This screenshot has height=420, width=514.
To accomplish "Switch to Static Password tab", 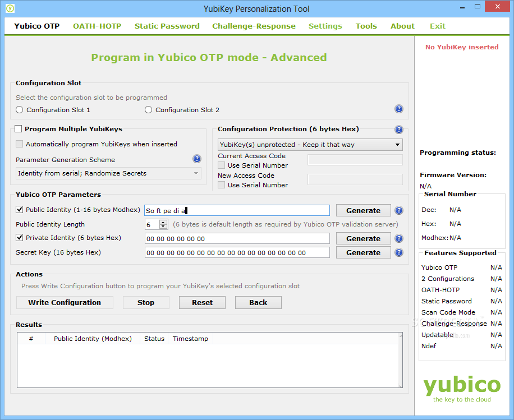I will pyautogui.click(x=167, y=26).
